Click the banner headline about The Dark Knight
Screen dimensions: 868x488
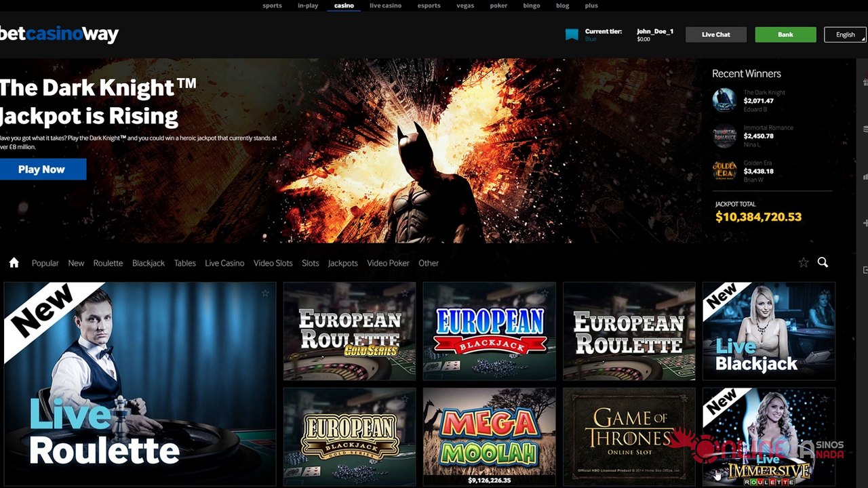[98, 102]
